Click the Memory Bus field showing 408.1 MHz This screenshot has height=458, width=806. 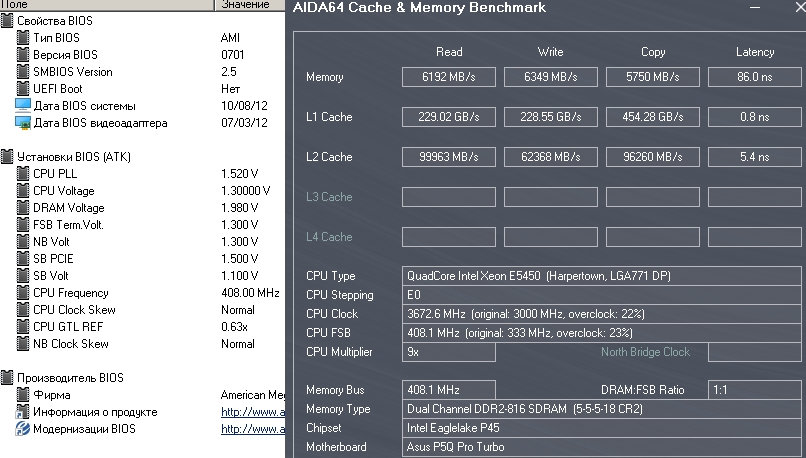[449, 390]
